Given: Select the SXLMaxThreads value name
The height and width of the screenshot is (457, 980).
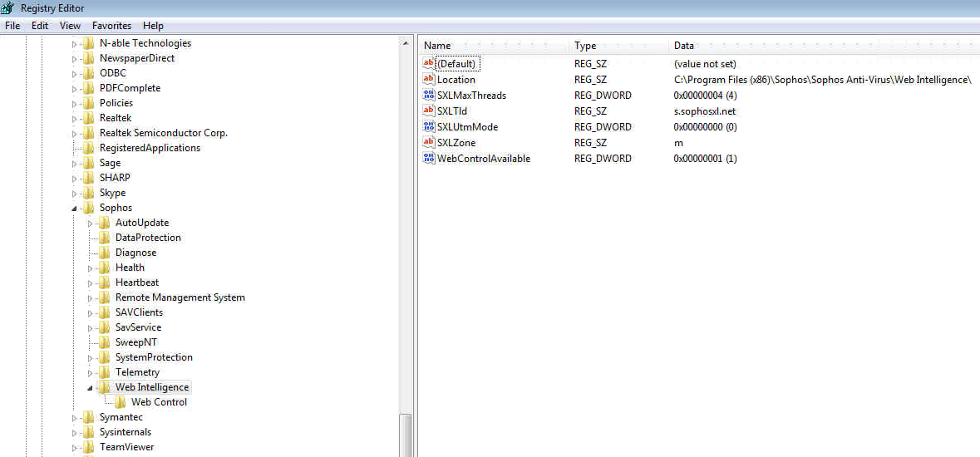Looking at the screenshot, I should [471, 95].
